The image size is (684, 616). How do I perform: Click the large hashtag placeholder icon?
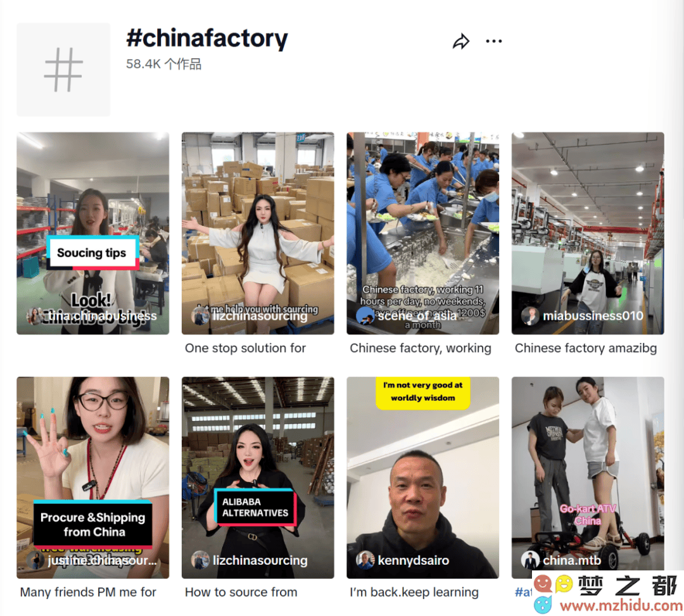point(64,70)
